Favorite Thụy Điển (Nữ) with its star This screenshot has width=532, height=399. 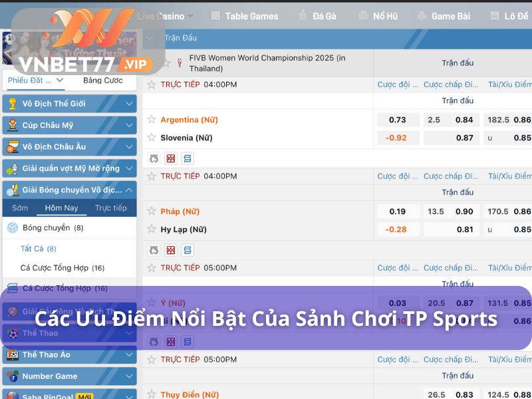pos(152,394)
